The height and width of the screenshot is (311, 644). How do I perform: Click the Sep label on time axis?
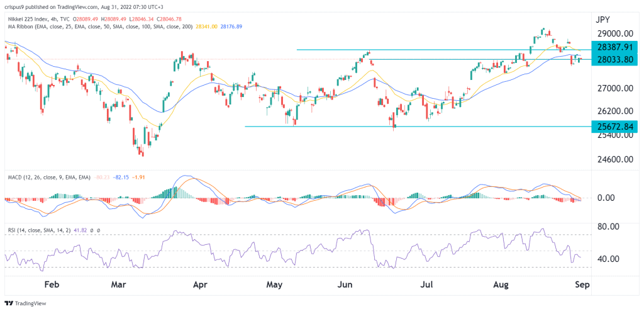pyautogui.click(x=582, y=285)
